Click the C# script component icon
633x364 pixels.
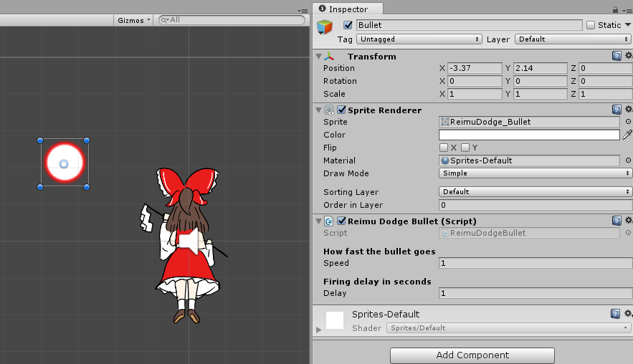click(329, 221)
